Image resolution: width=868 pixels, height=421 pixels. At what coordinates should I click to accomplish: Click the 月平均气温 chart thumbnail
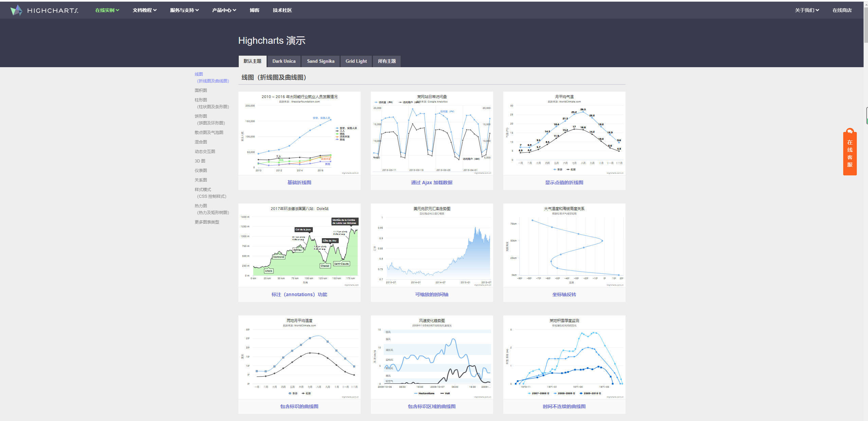pos(564,133)
